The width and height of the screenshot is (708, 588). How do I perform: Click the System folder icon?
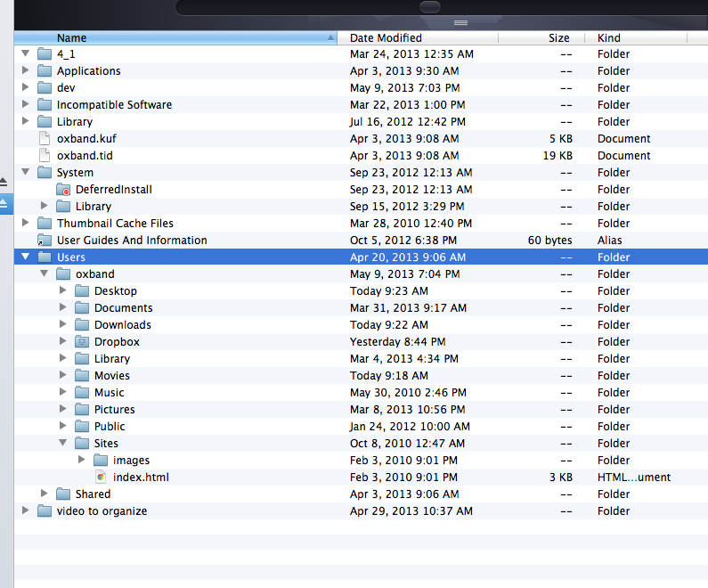point(45,172)
